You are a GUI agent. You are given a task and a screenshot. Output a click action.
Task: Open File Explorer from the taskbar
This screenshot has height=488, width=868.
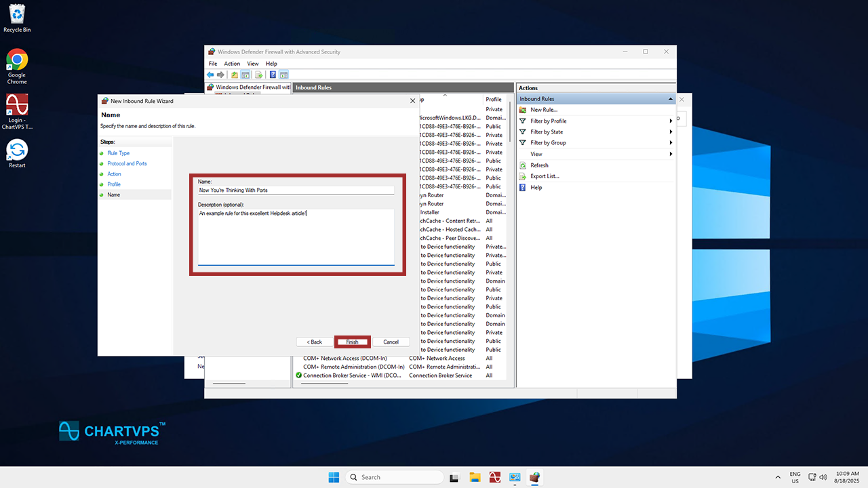tap(475, 477)
